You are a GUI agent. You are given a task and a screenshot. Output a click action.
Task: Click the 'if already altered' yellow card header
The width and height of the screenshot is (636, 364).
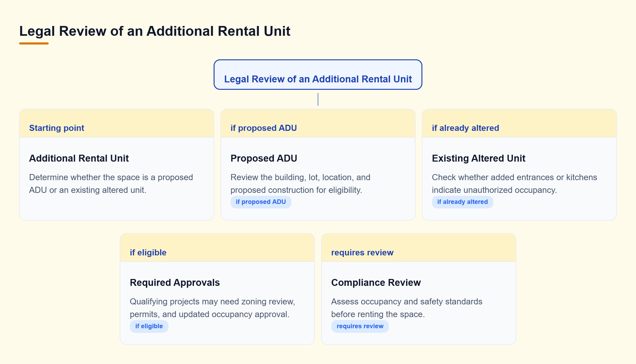(x=519, y=123)
